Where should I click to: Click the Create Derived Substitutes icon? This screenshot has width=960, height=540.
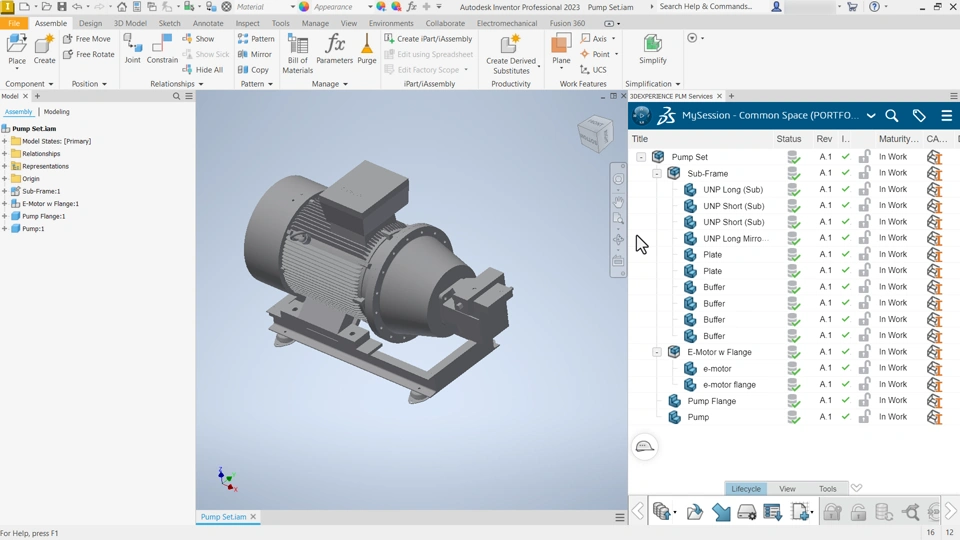510,45
